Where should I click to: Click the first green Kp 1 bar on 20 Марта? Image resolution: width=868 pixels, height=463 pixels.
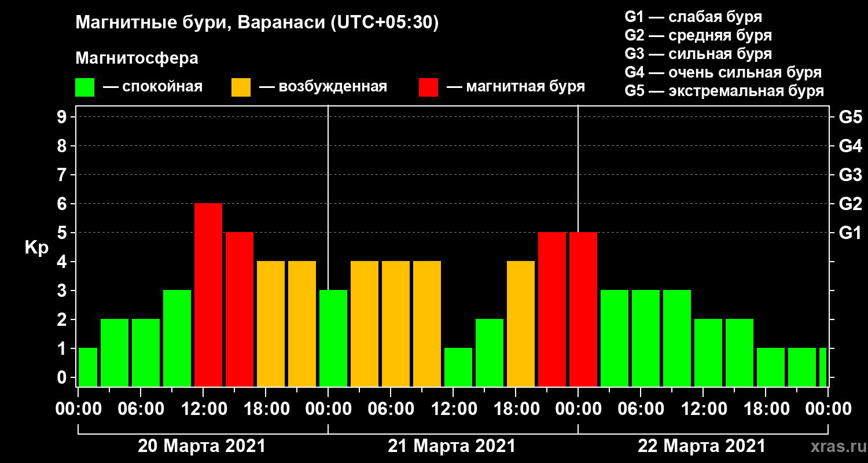coord(88,367)
